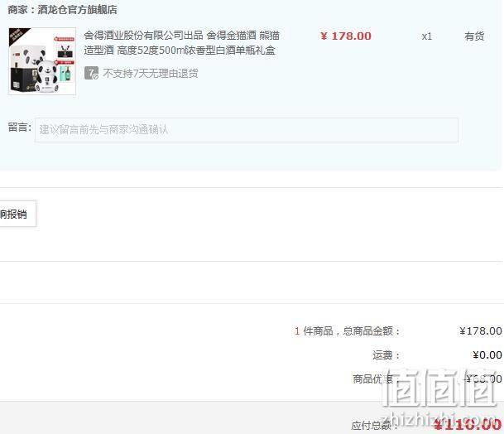Click the 不支持7天无理由退货 notice text

click(x=151, y=74)
